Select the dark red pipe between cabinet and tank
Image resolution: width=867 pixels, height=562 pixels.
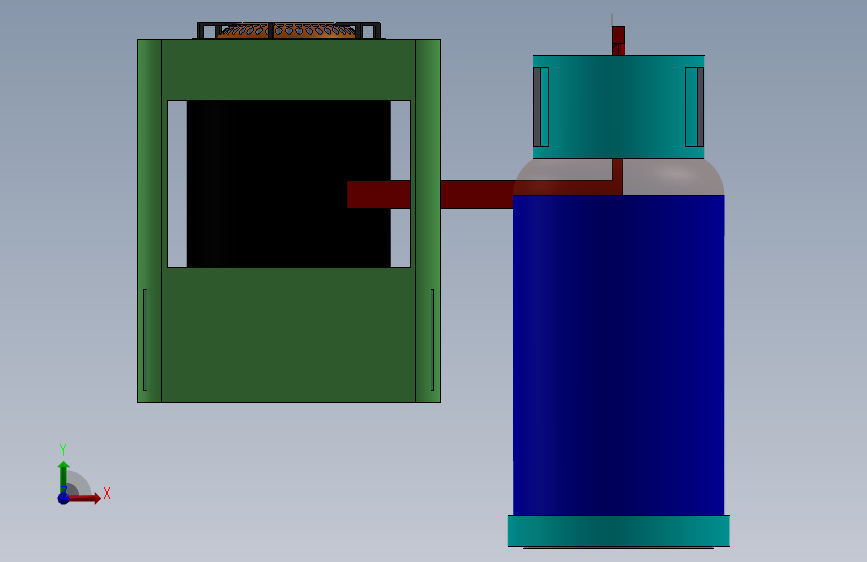[x=477, y=194]
